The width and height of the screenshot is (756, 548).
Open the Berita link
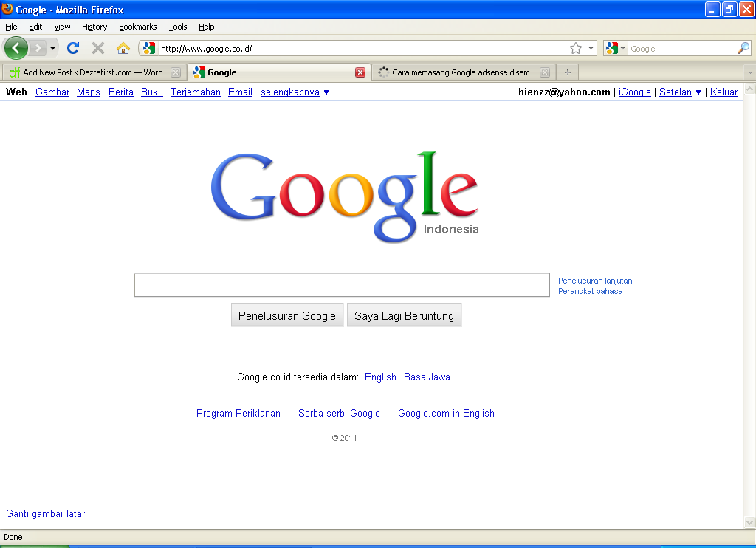coord(121,92)
